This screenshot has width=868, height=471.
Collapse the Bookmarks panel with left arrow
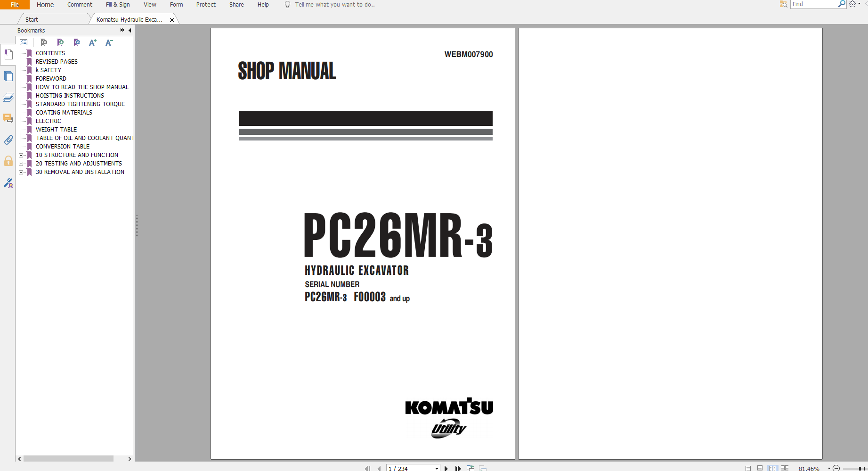coord(130,30)
